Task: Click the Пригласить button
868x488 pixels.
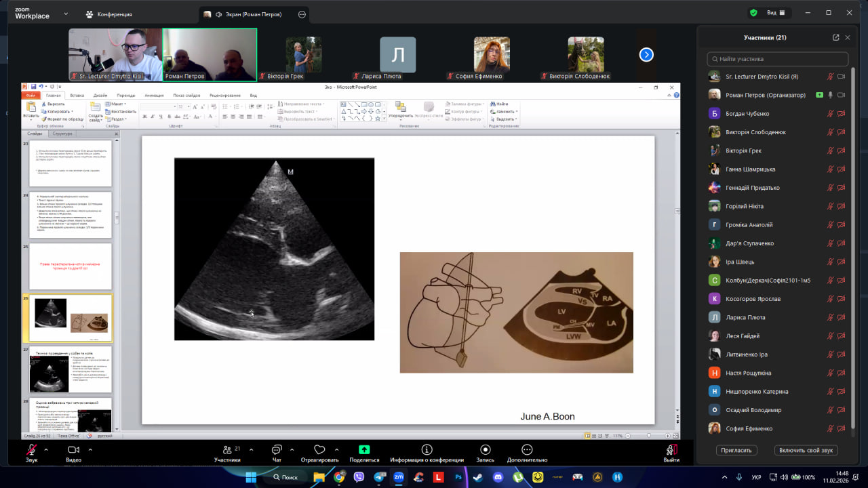Action: point(736,450)
